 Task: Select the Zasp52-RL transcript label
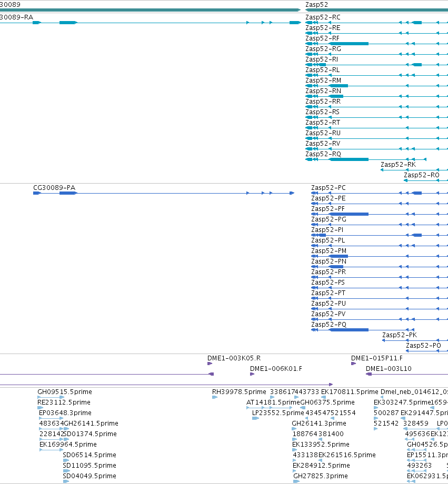pos(323,70)
